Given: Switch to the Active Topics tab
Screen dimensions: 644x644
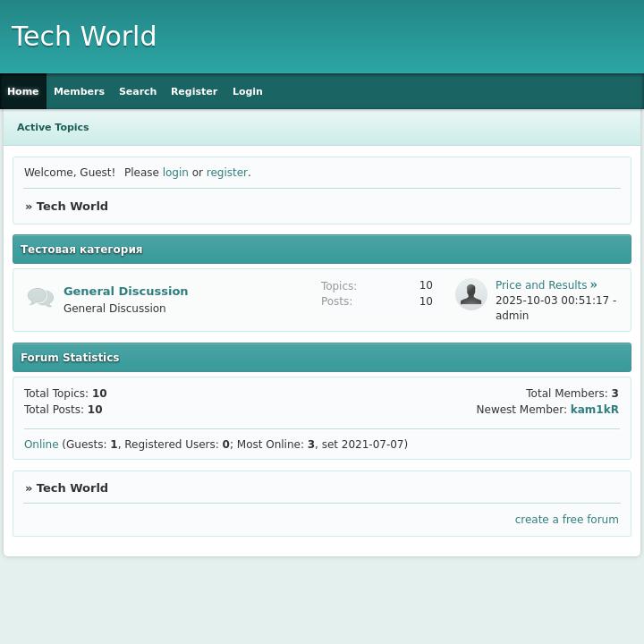Looking at the screenshot, I should tap(53, 127).
